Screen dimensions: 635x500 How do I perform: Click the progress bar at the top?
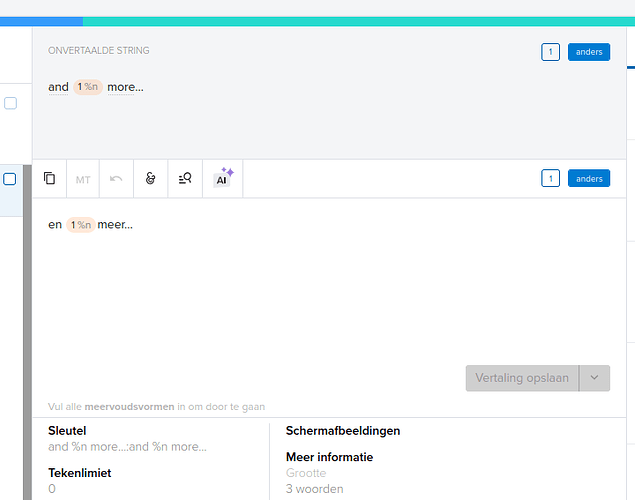317,20
